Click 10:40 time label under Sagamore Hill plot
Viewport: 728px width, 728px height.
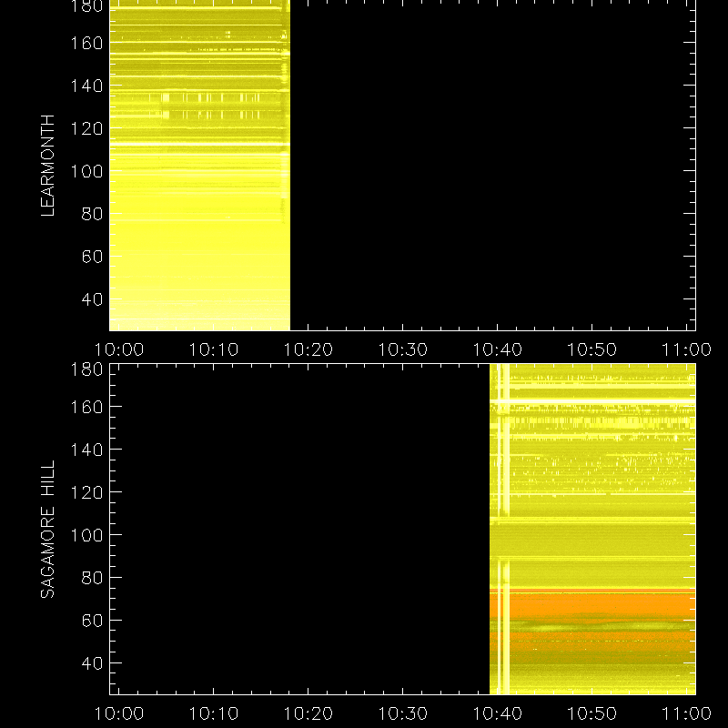[x=497, y=713]
